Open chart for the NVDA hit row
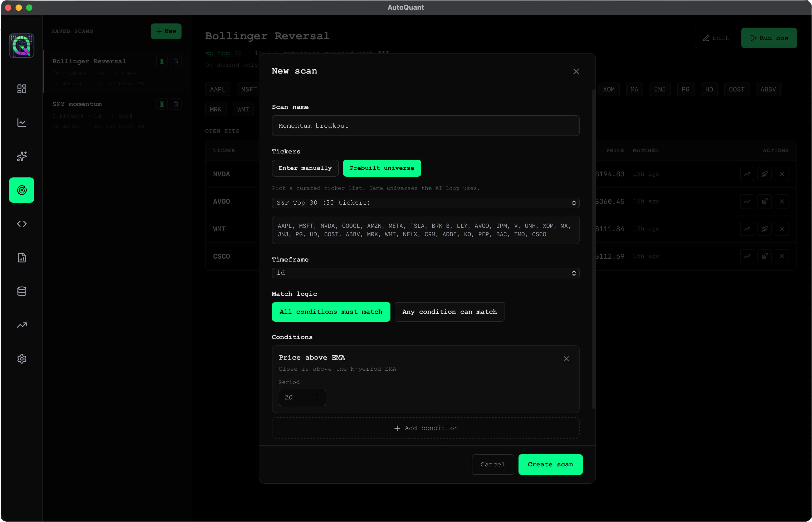Image resolution: width=812 pixels, height=522 pixels. point(747,174)
